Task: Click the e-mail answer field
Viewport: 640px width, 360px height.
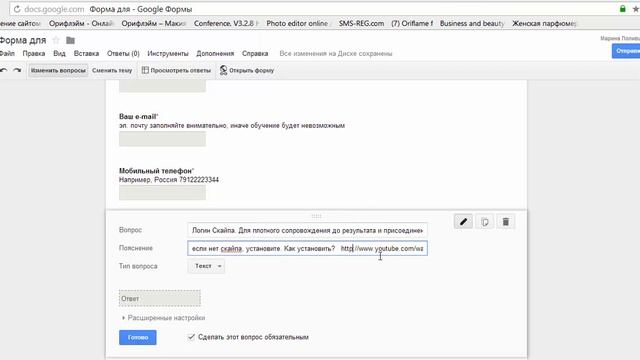Action: pos(162,139)
